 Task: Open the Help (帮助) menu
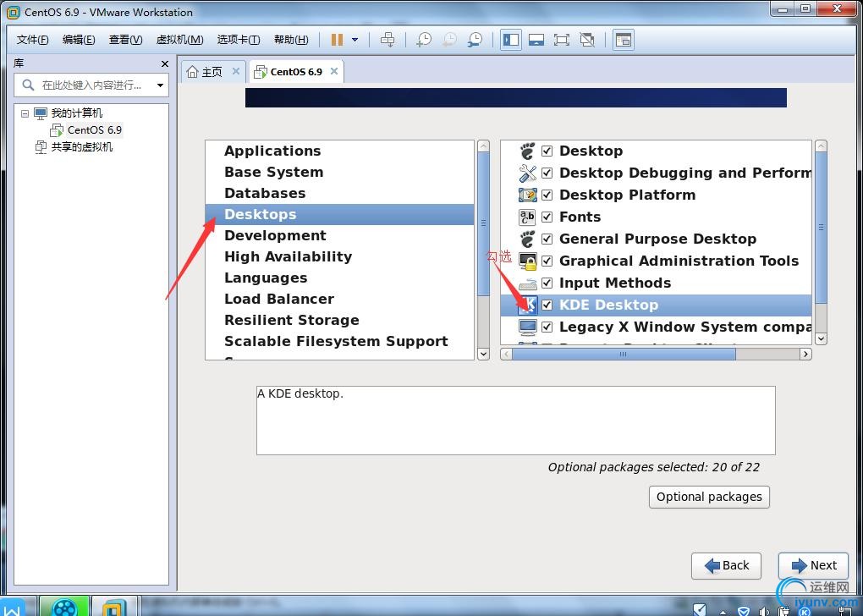tap(291, 40)
